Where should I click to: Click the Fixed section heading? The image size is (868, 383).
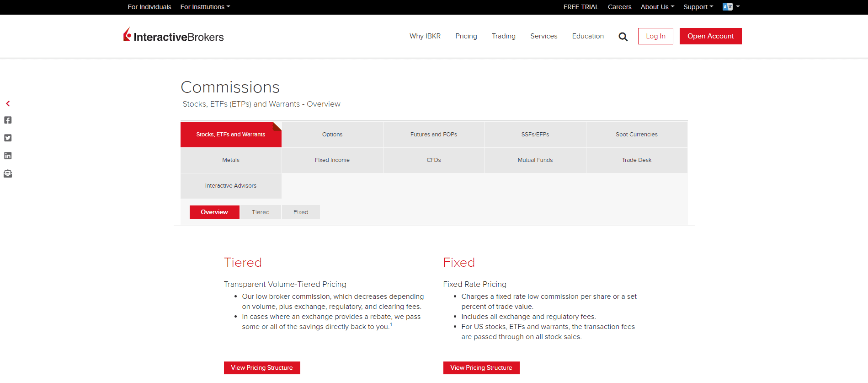(459, 262)
